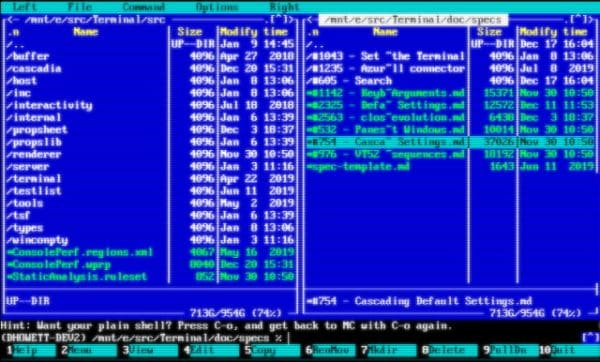The width and height of the screenshot is (600, 362).
Task: Click the 3 View function key button
Action: tap(150, 350)
